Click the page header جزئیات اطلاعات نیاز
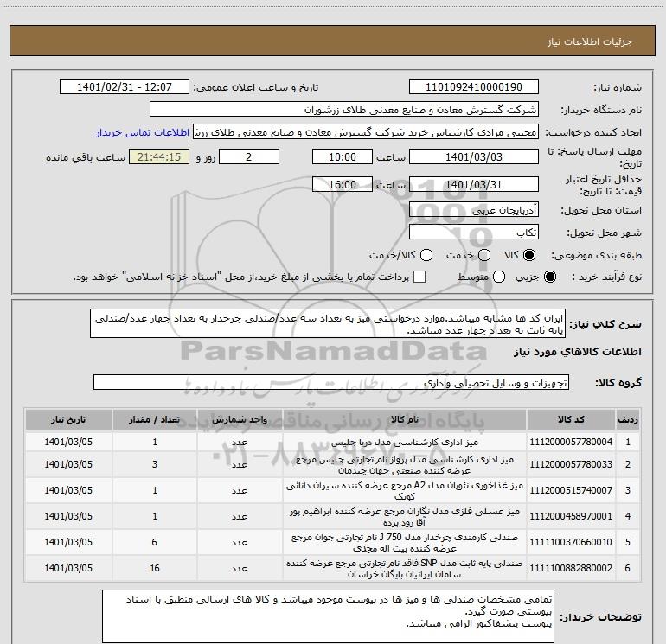 pos(590,41)
